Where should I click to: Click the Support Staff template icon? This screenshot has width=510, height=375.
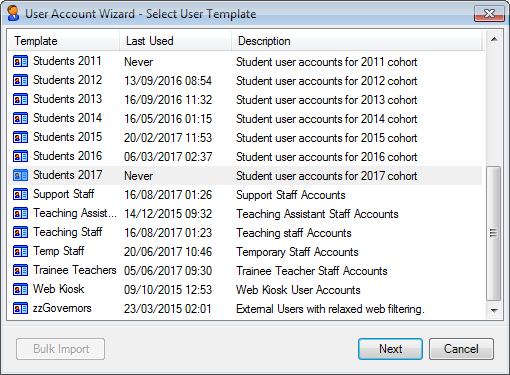coord(20,195)
